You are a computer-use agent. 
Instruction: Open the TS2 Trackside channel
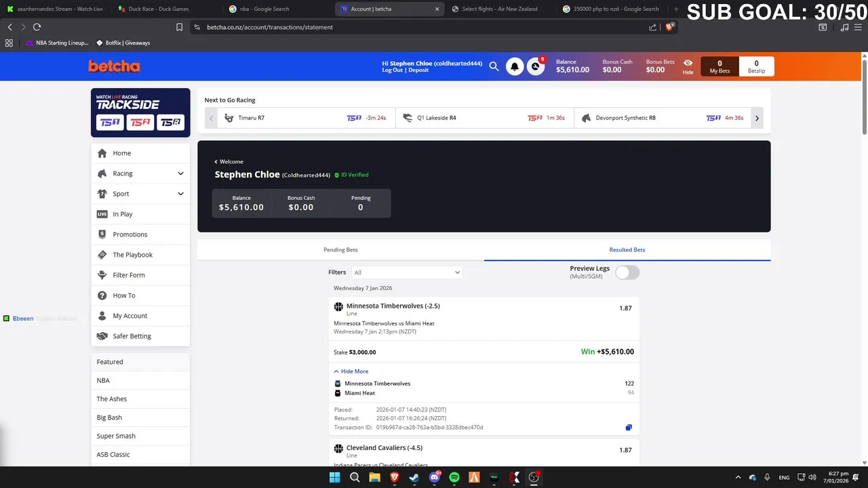click(x=140, y=122)
